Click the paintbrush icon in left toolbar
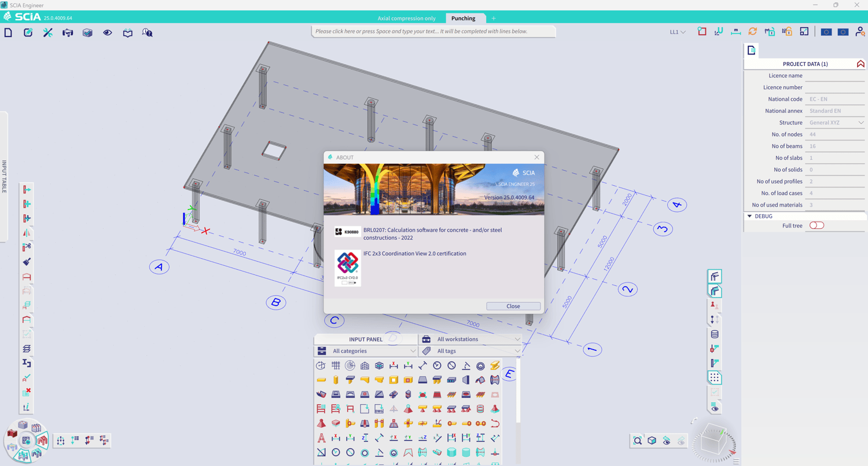Viewport: 868px width, 466px height. 27,262
